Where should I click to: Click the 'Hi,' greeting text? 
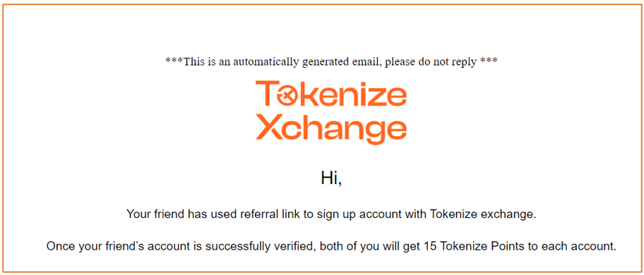(x=331, y=178)
